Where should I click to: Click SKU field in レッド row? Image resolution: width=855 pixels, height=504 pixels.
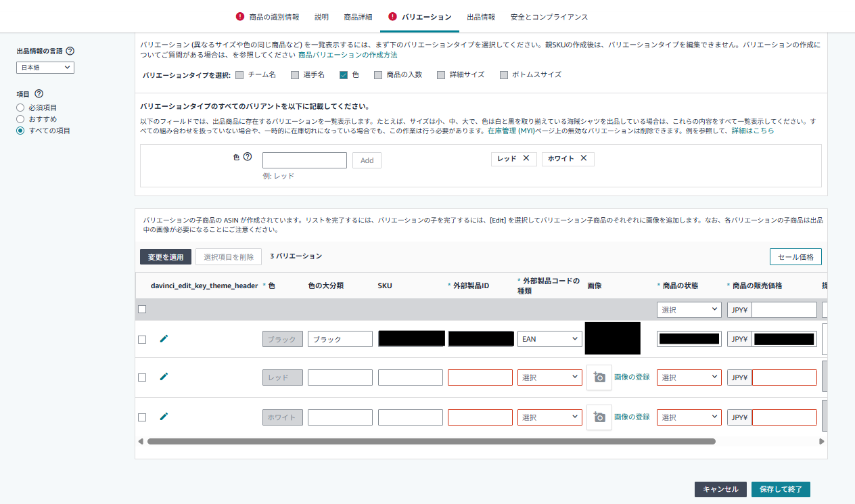tap(411, 377)
